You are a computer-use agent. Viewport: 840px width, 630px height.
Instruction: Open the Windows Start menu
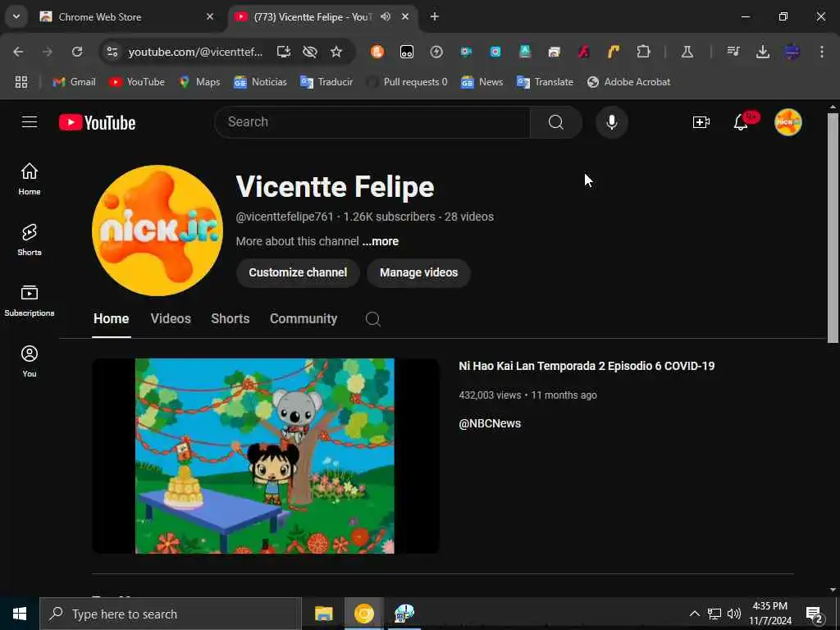[20, 614]
